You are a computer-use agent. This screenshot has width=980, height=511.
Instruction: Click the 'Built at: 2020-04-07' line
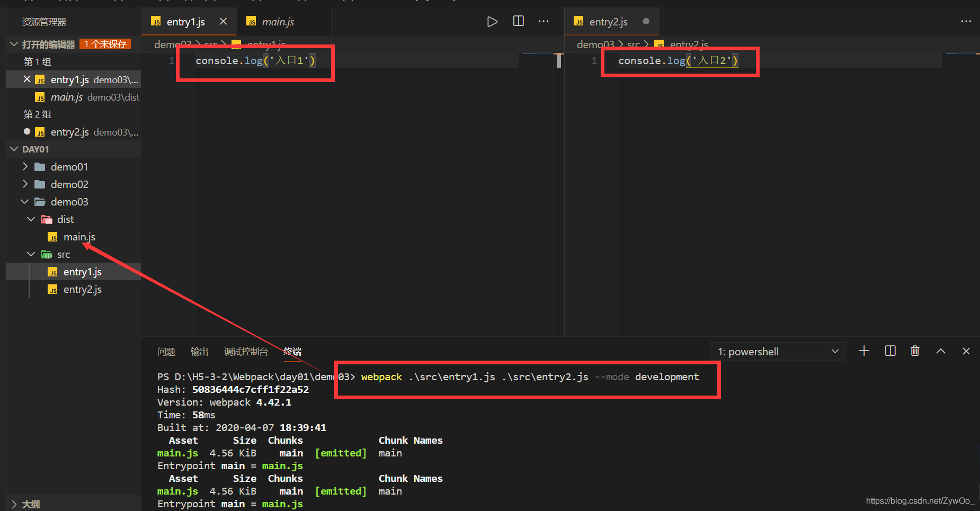coord(242,428)
